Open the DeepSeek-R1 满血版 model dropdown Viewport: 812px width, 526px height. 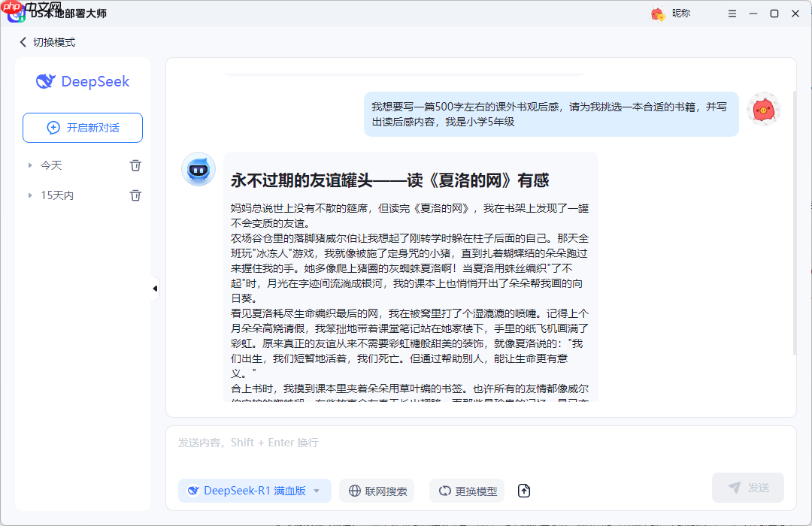[254, 490]
